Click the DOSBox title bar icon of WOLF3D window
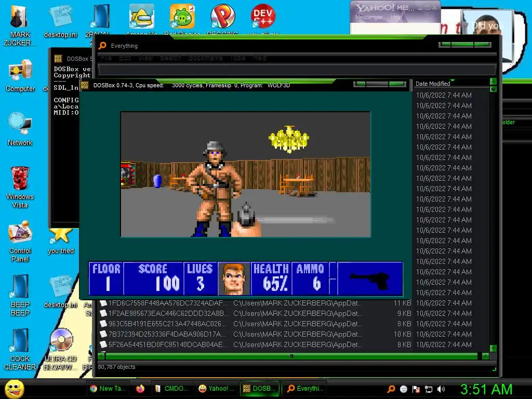The width and height of the screenshot is (532, 399). pyautogui.click(x=85, y=85)
